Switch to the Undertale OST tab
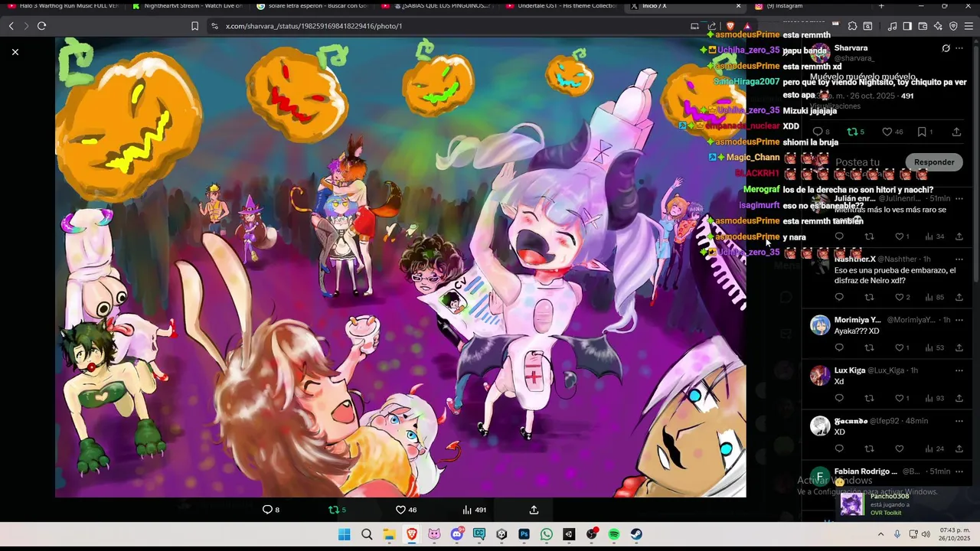The height and width of the screenshot is (551, 980). click(562, 6)
